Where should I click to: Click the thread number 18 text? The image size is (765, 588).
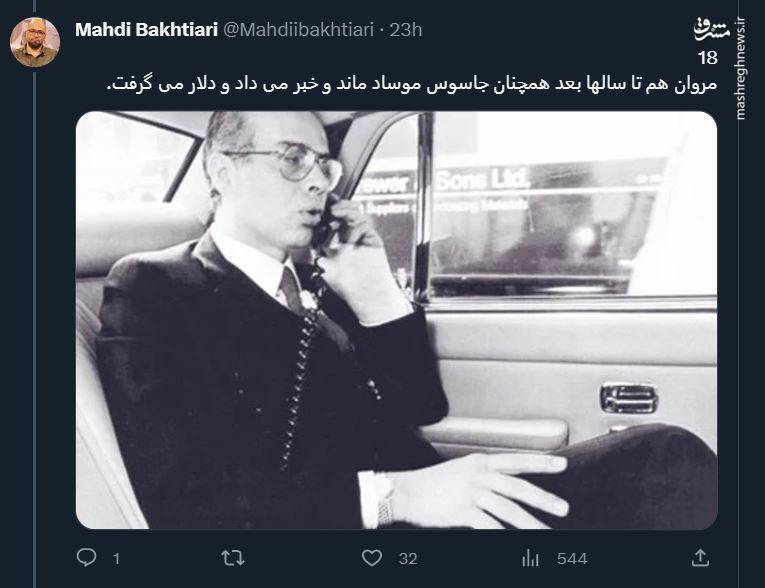[x=707, y=58]
